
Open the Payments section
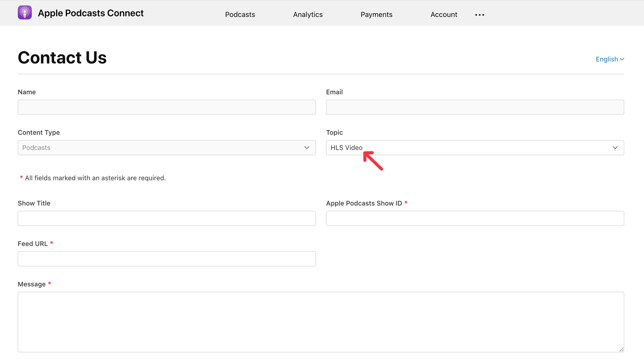376,14
